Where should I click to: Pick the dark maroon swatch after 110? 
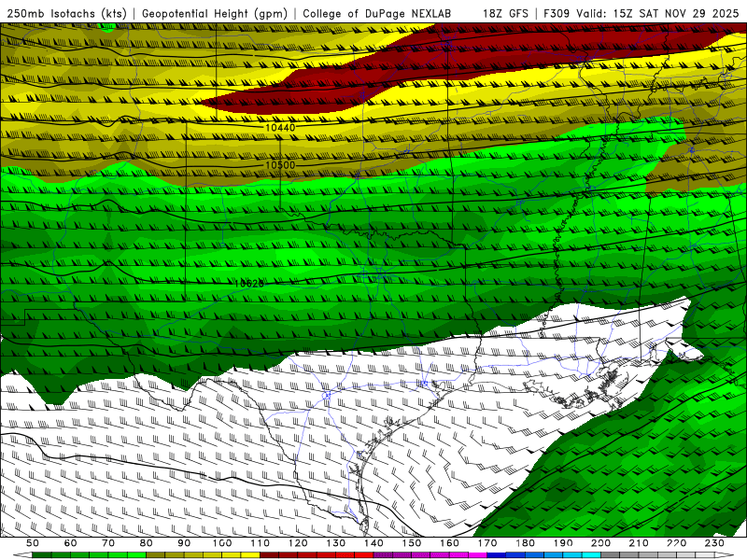[x=269, y=555]
